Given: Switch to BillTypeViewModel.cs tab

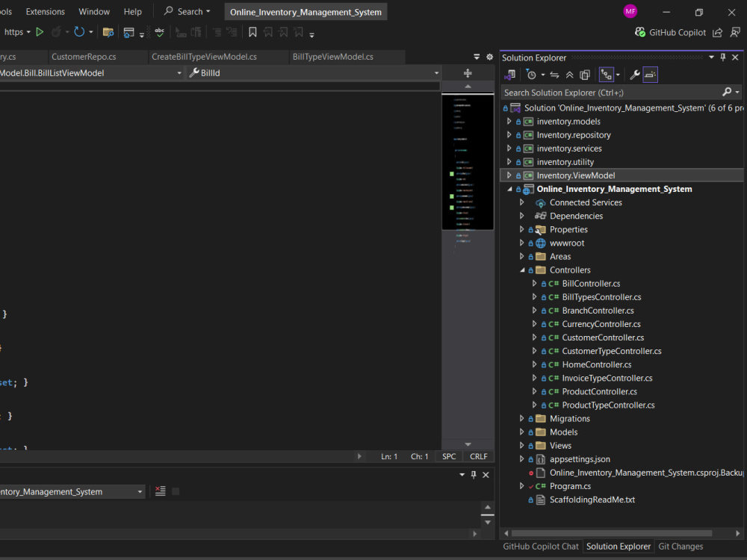Looking at the screenshot, I should pos(332,57).
